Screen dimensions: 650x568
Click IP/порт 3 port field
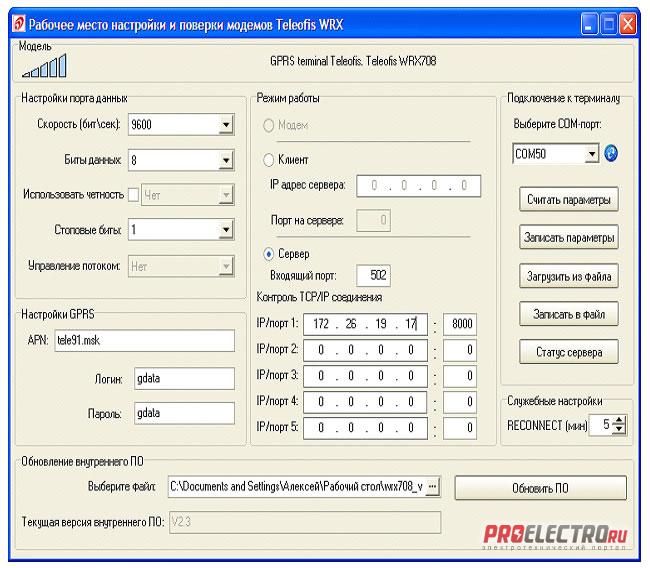460,376
